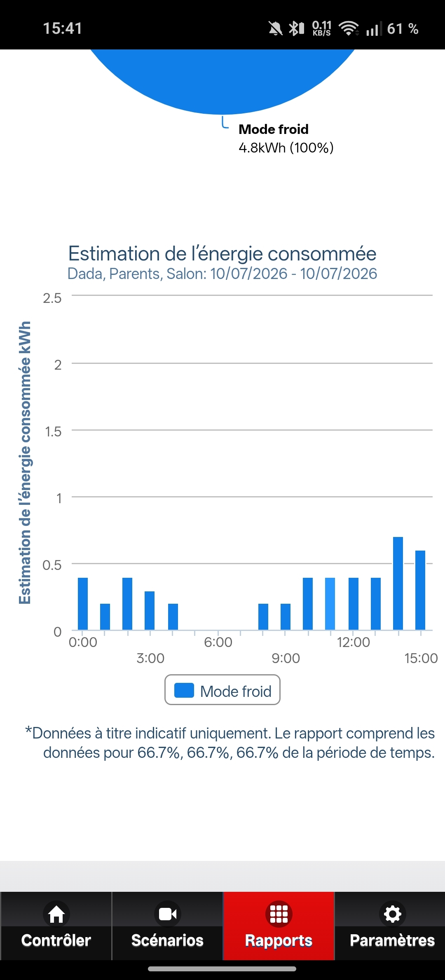Tap the gear icon above Paramètres
Image resolution: width=445 pixels, height=980 pixels.
[392, 914]
